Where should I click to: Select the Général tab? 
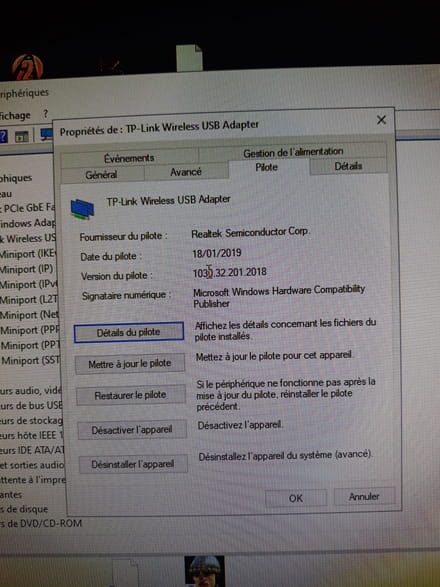coord(101,174)
